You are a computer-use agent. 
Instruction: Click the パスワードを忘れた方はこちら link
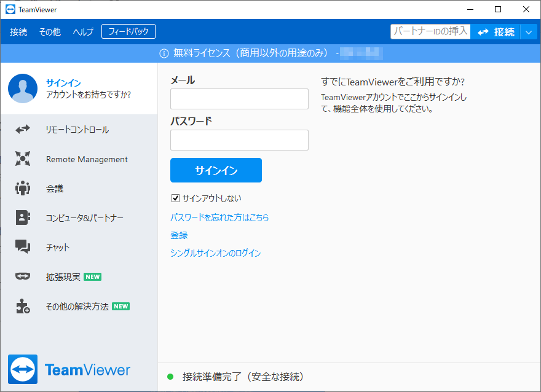coord(219,218)
